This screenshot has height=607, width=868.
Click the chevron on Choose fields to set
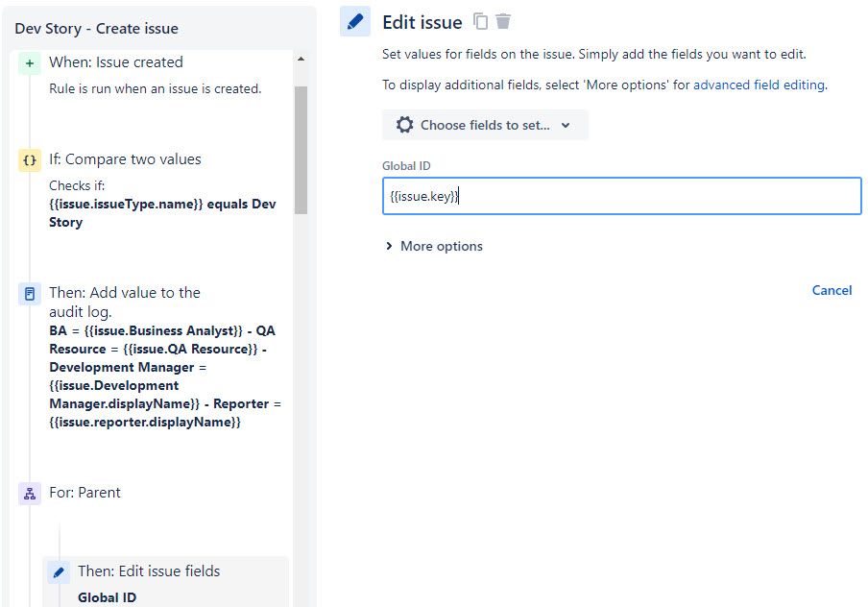(567, 125)
